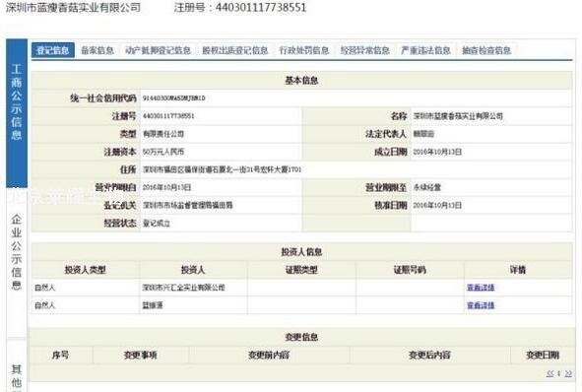Click the 营业期限自 date value
Viewport: 582px width, 392px height.
click(x=166, y=187)
